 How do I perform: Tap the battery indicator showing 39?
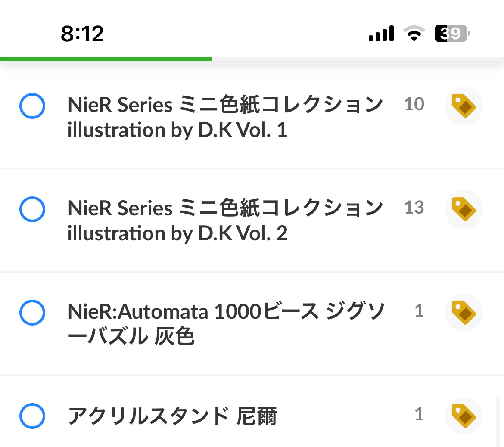click(451, 34)
